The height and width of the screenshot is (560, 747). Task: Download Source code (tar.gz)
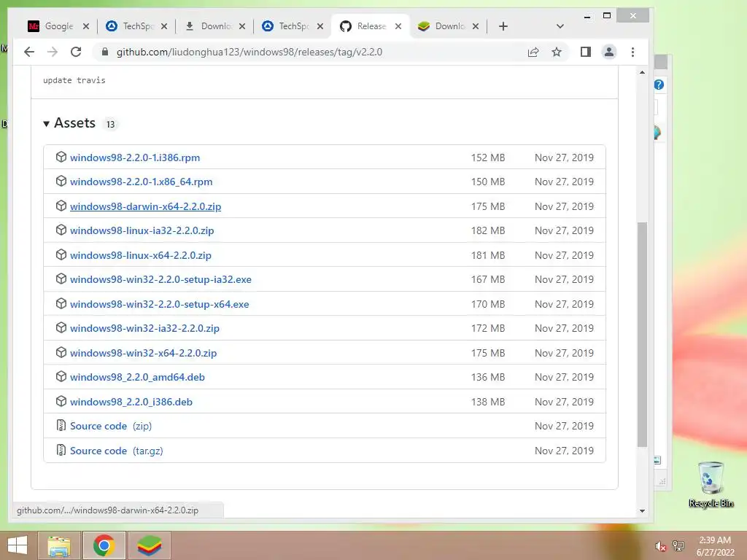(x=116, y=451)
